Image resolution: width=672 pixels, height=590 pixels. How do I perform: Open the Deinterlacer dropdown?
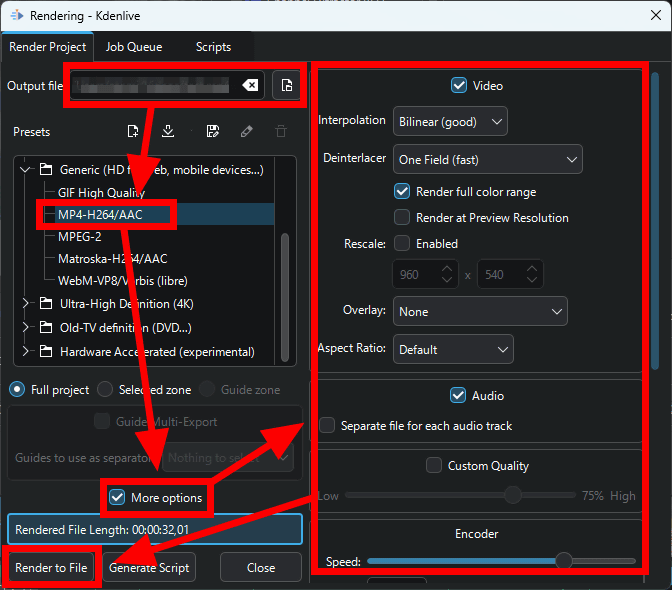[x=487, y=159]
